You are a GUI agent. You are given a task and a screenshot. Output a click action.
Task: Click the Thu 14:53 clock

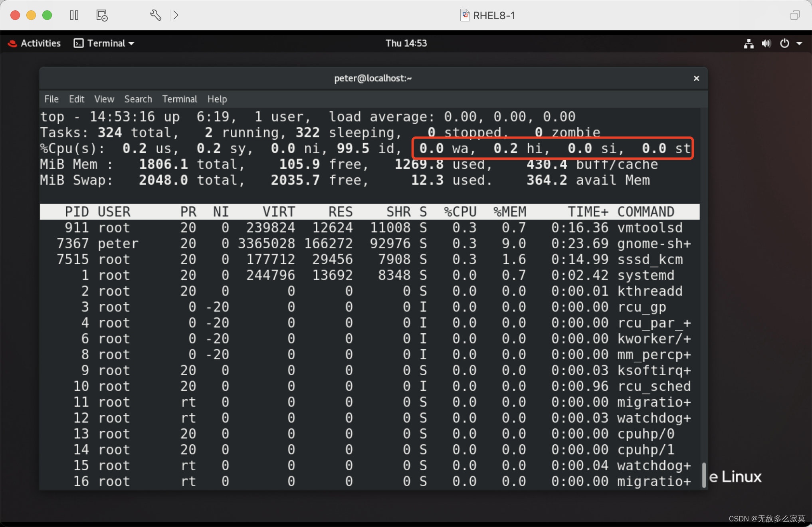[406, 43]
